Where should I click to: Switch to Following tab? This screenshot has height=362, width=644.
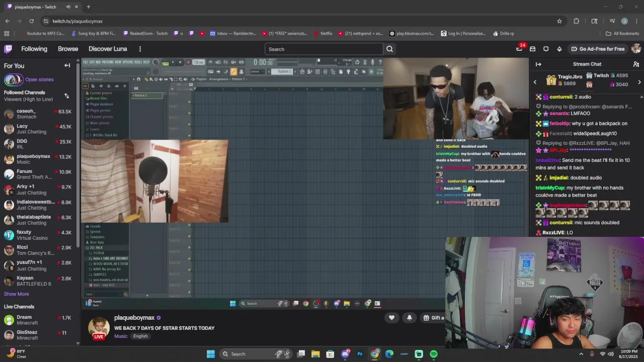(x=34, y=49)
